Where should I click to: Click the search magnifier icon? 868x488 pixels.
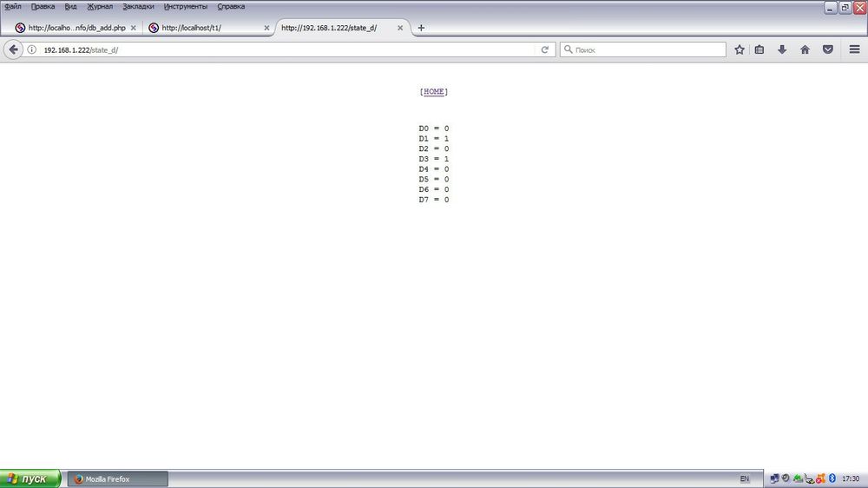(x=568, y=49)
